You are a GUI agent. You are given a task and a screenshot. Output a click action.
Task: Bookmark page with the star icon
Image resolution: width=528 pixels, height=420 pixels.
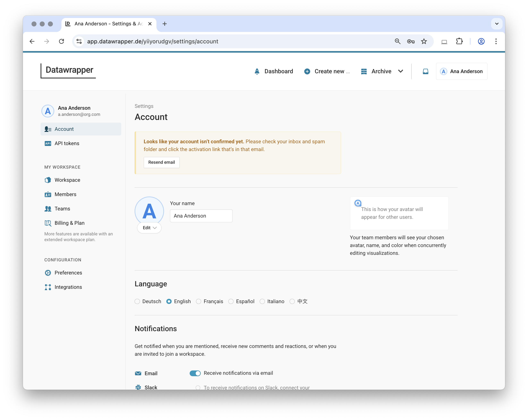[x=424, y=41]
